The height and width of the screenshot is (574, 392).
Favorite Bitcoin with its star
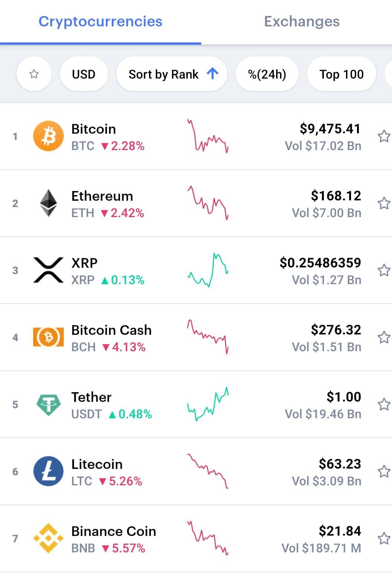(384, 136)
